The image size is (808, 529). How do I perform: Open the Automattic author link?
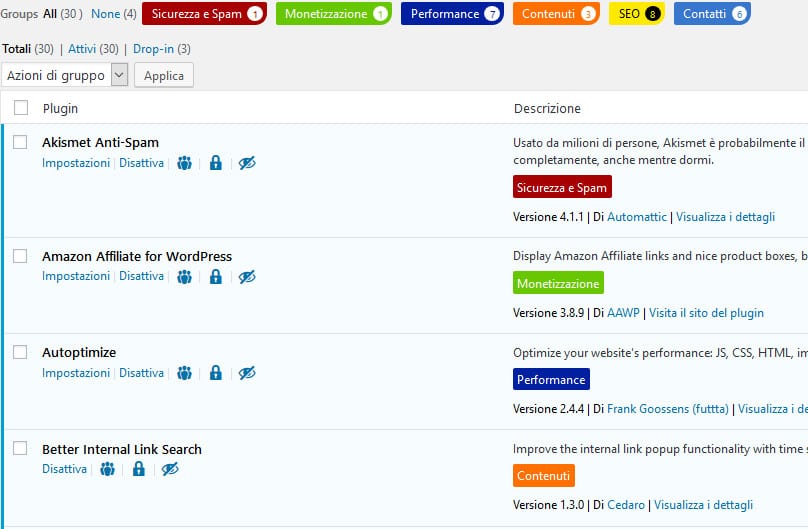pos(637,217)
